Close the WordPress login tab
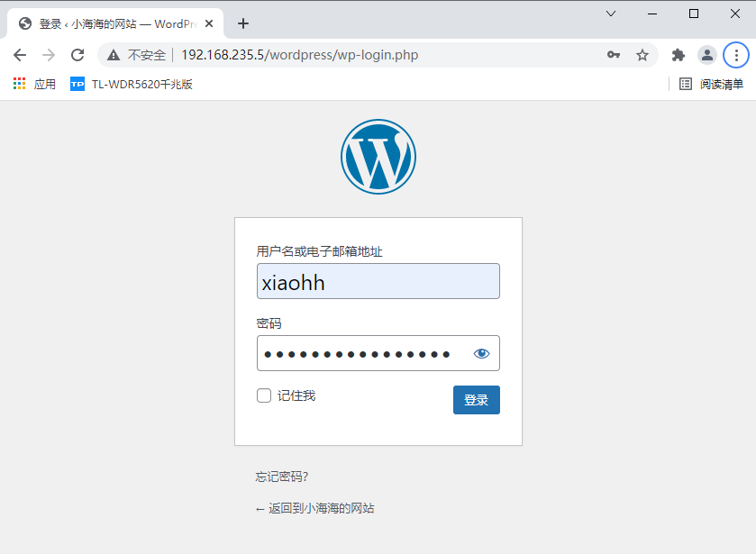This screenshot has width=756, height=554. (209, 23)
